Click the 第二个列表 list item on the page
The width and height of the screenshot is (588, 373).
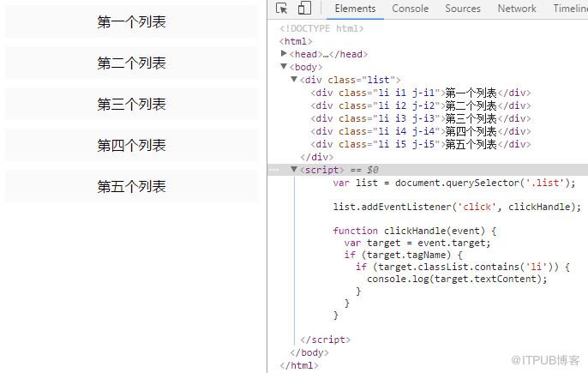tap(132, 63)
